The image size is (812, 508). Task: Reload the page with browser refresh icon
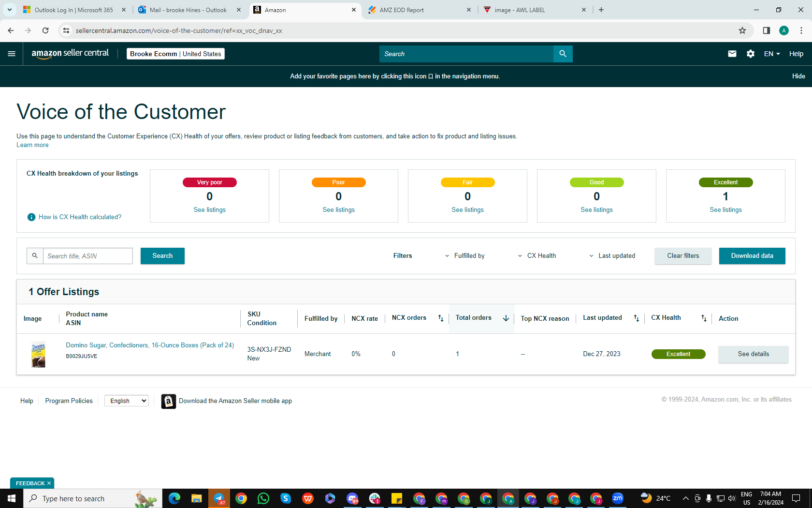(45, 30)
